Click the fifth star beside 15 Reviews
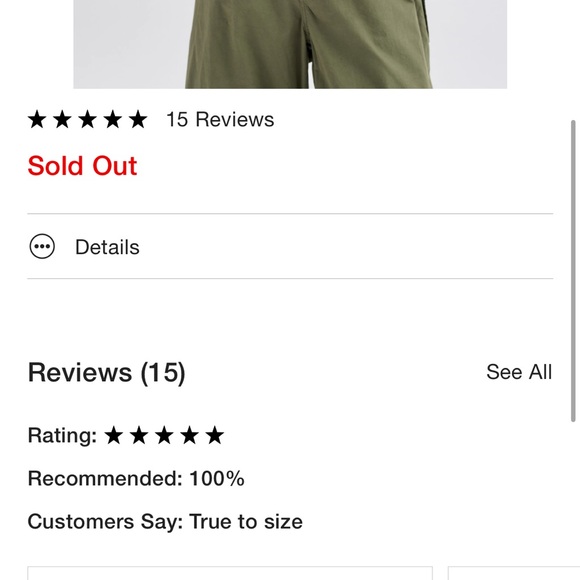Viewport: 580px width, 580px height. click(138, 119)
